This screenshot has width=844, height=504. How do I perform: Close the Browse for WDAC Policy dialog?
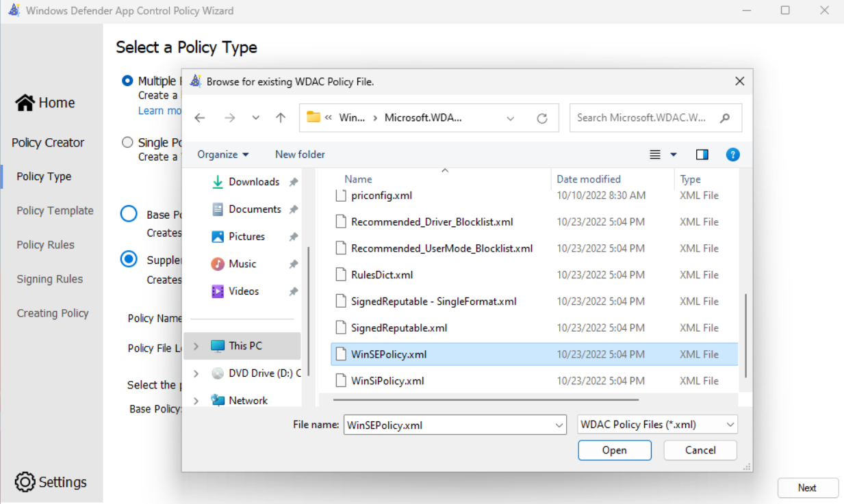[x=739, y=81]
